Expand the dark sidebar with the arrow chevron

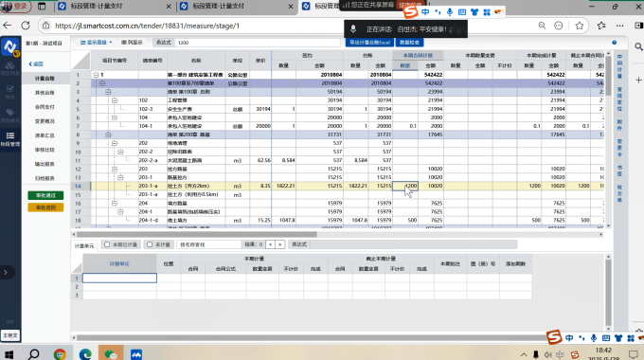pos(6,272)
